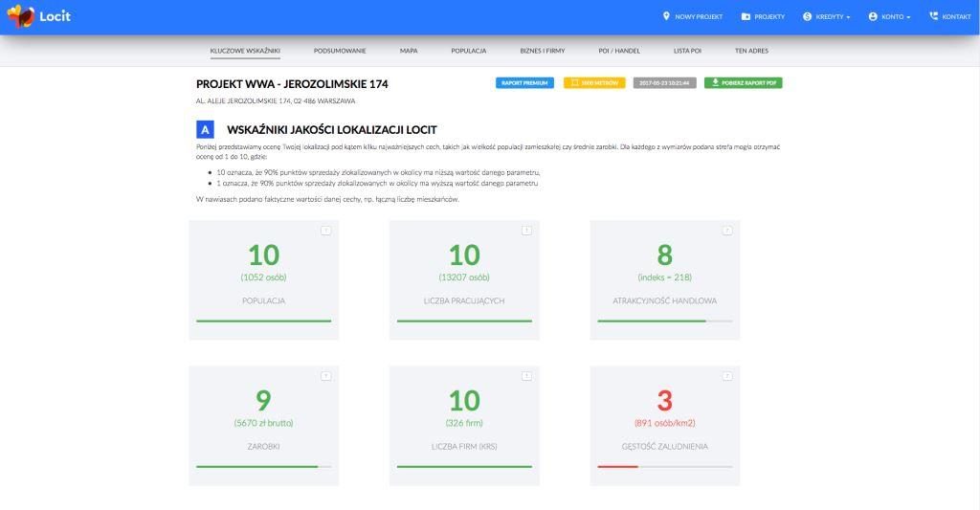Click the help icon on the Populacja card

tap(325, 231)
